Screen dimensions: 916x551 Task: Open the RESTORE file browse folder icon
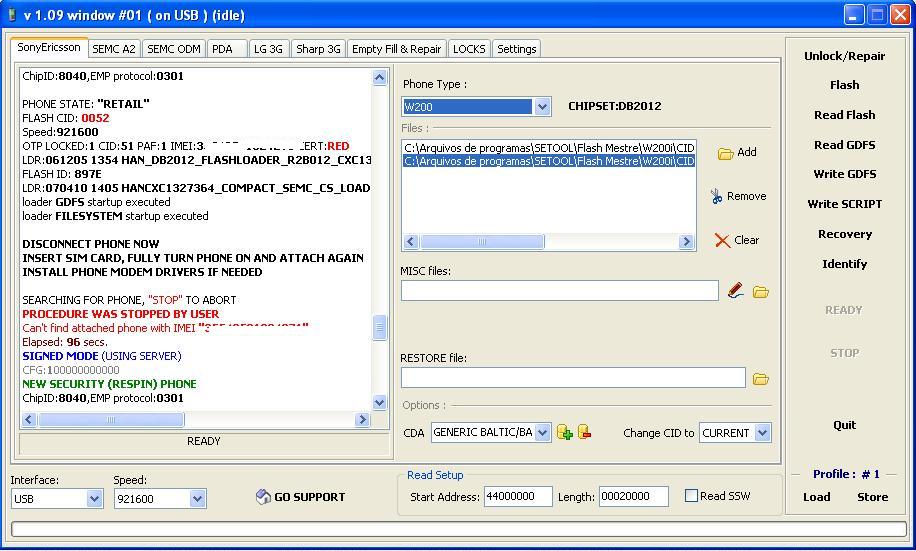click(760, 379)
